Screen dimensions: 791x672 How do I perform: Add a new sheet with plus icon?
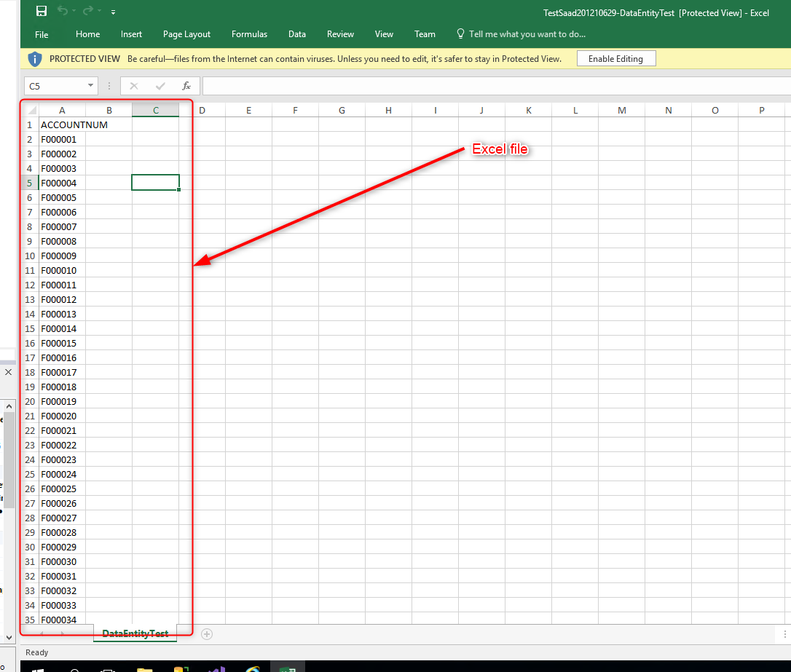(x=207, y=634)
